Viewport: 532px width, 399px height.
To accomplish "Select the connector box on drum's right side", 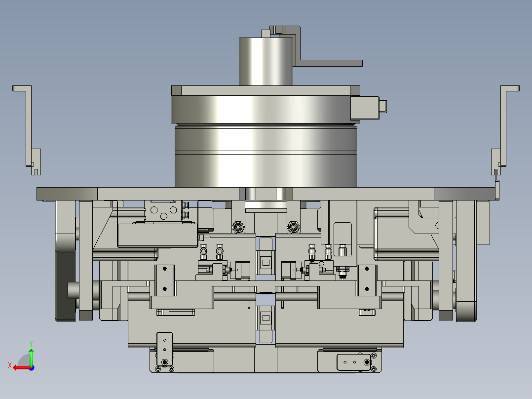I will (x=365, y=108).
